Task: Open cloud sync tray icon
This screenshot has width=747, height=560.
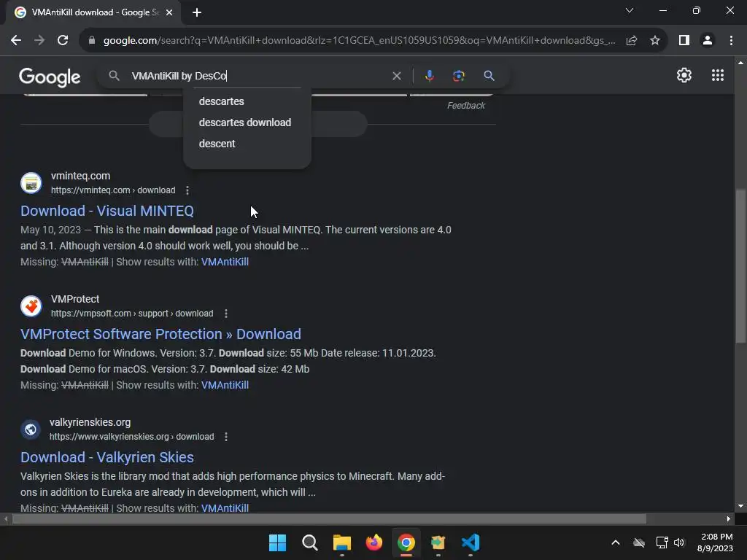Action: (x=639, y=542)
